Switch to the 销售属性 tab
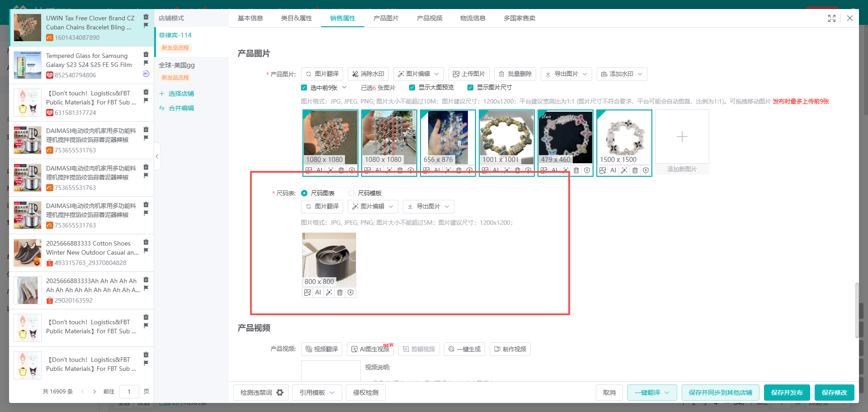868x412 pixels. click(343, 18)
